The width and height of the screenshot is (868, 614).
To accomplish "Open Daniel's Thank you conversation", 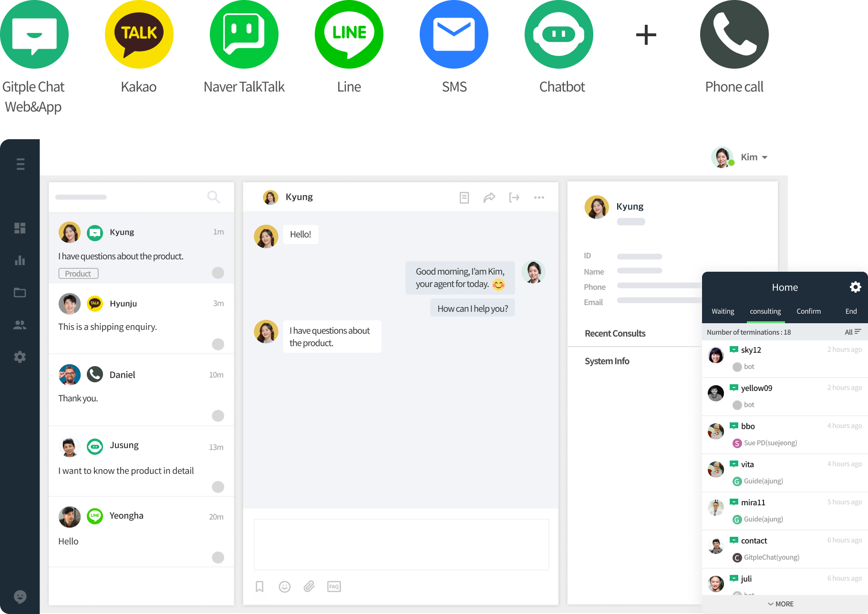I will coord(141,390).
